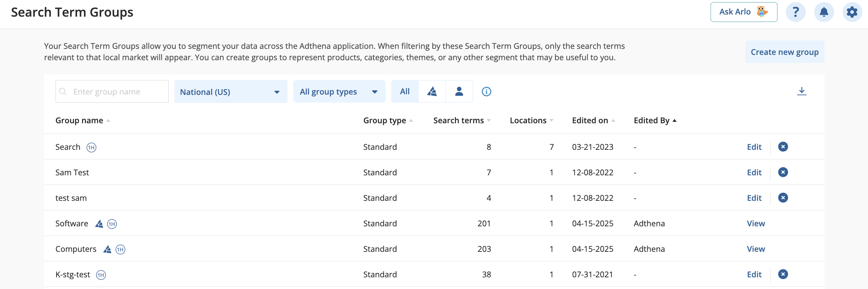Focus the Enter group name search field
Image resolution: width=868 pixels, height=289 pixels.
[112, 91]
